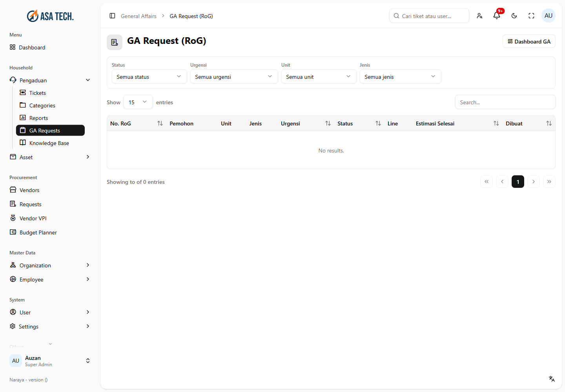Click the Dashboard GA button
This screenshot has width=565, height=392.
coord(529,42)
